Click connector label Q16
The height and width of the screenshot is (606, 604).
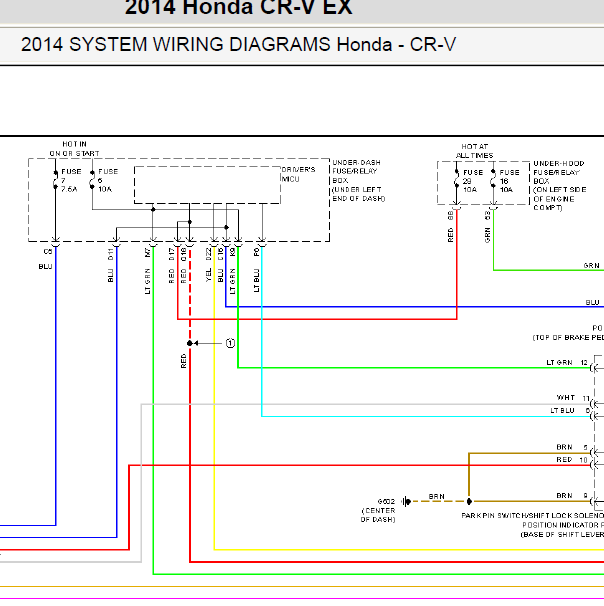[x=184, y=254]
